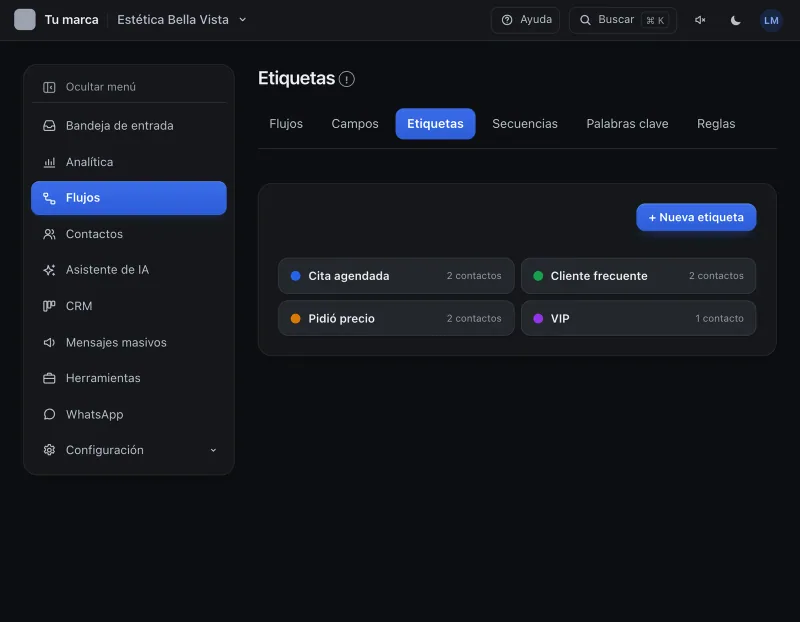The width and height of the screenshot is (800, 622).
Task: Open Bandeja de entrada inbox icon
Action: coord(49,126)
